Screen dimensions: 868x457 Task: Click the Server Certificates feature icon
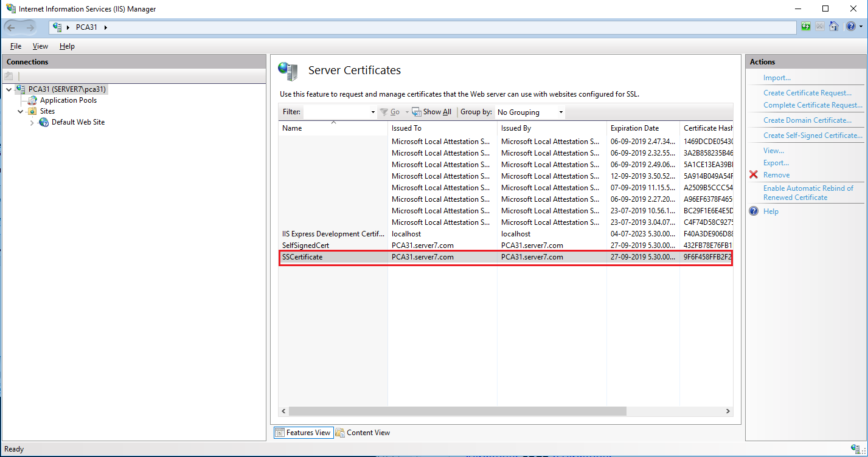288,71
